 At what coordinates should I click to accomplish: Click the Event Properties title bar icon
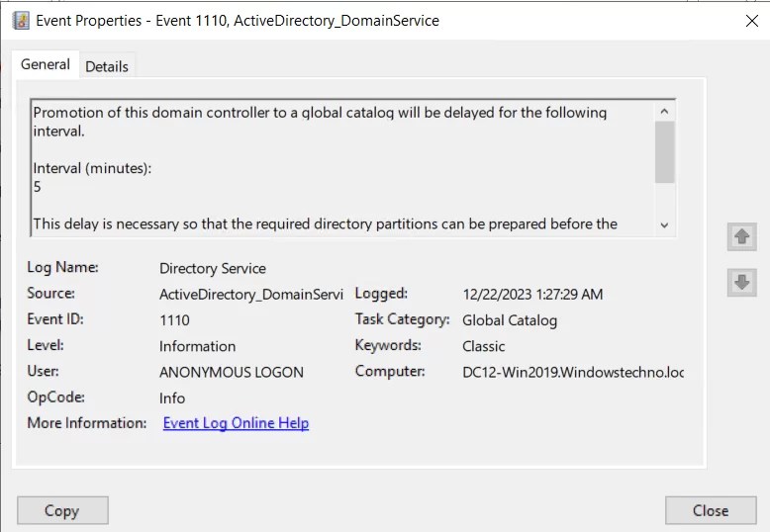(x=20, y=20)
